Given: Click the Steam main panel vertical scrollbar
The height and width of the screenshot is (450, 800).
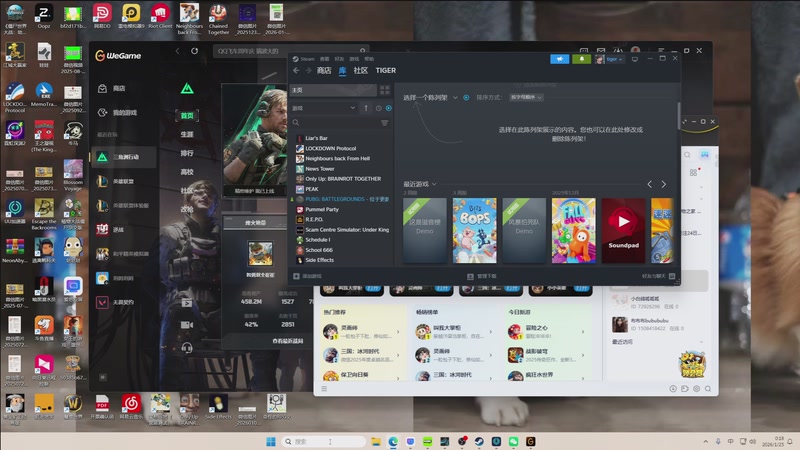Looking at the screenshot, I should [x=679, y=116].
